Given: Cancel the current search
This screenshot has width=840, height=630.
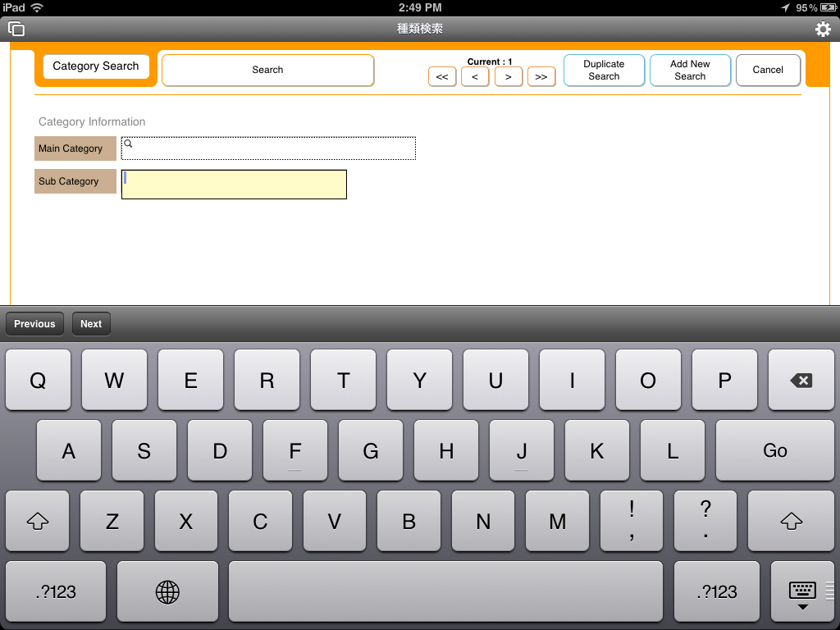Looking at the screenshot, I should coord(768,70).
